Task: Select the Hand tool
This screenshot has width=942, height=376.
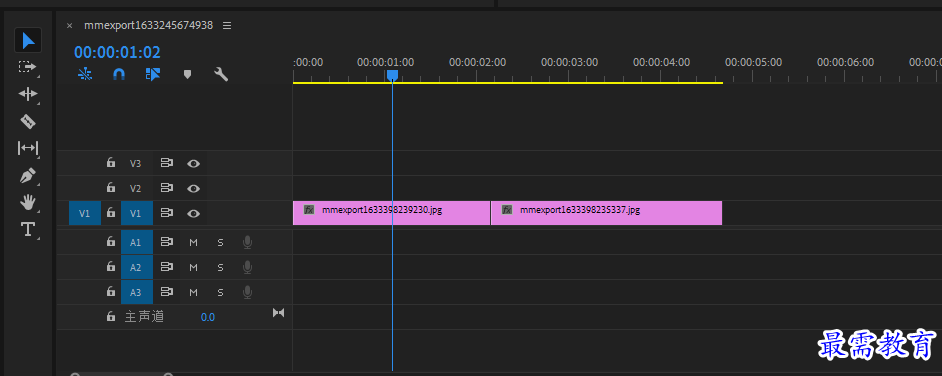Action: [28, 202]
